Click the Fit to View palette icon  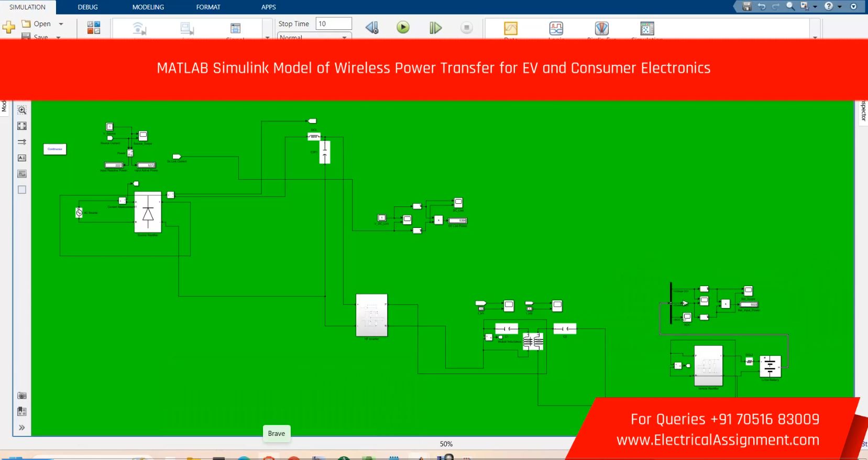[22, 126]
